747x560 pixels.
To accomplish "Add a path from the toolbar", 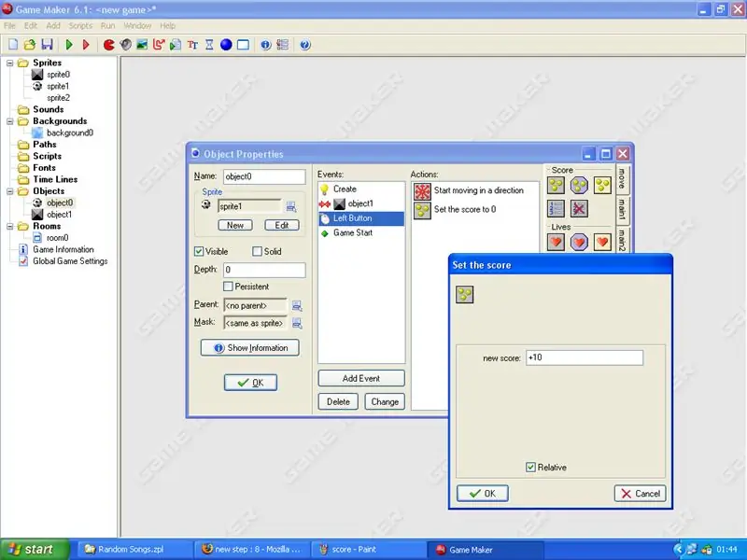I will 159,45.
